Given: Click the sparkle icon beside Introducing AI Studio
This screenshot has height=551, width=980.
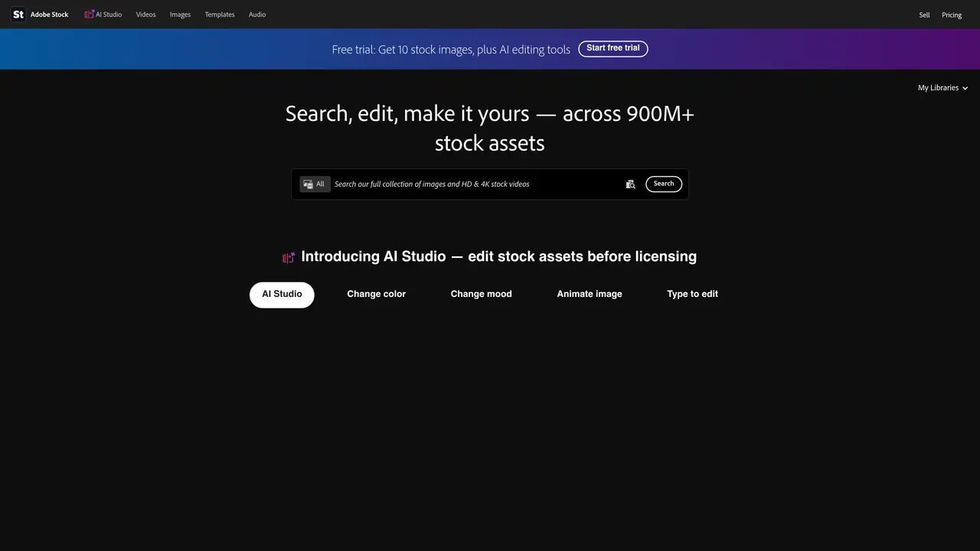Looking at the screenshot, I should (x=289, y=258).
